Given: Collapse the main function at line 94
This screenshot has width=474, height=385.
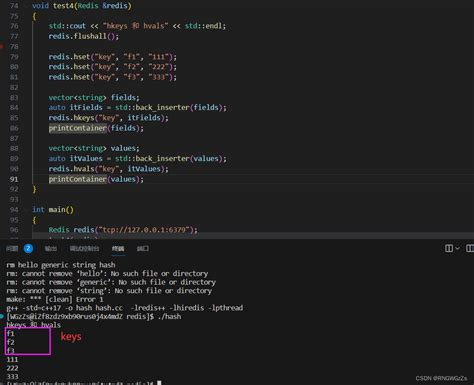Looking at the screenshot, I should 26,210.
